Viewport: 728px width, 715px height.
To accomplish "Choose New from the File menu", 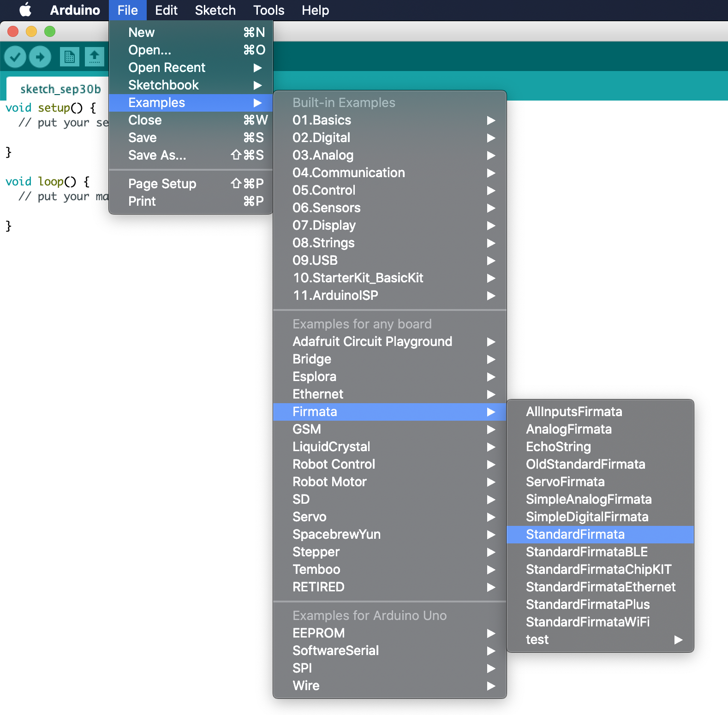I will (x=191, y=32).
